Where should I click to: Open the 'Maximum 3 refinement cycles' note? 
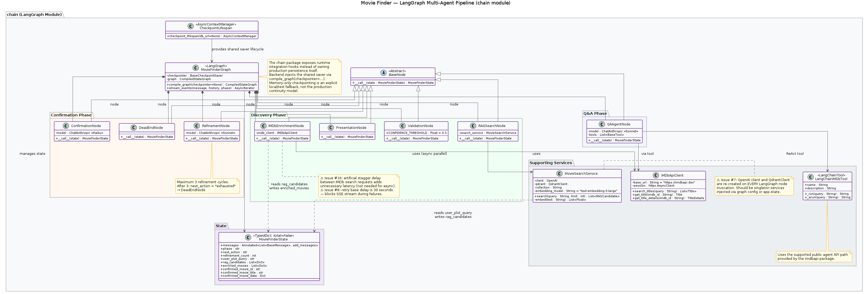point(207,186)
